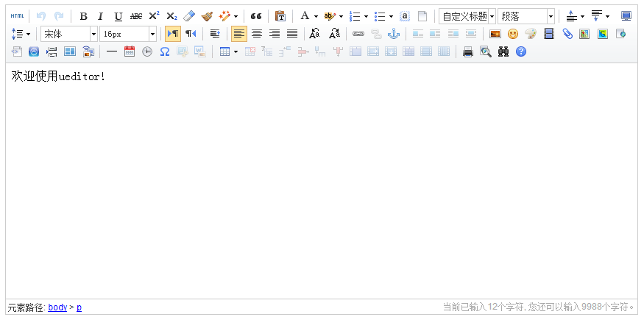Viewport: 644px width, 317px height.
Task: Expand the insert table dropdown arrow
Action: coord(236,51)
